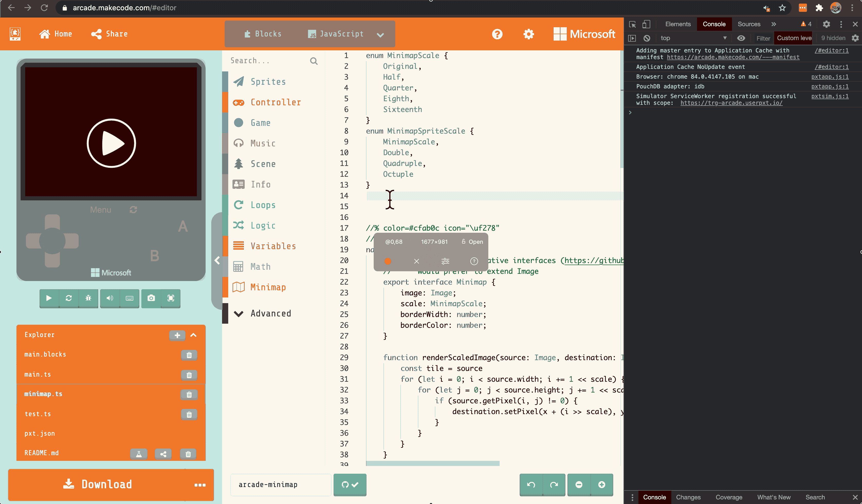Viewport: 862px width, 504px height.
Task: Switch to the JavaScript editor tab
Action: pos(336,34)
